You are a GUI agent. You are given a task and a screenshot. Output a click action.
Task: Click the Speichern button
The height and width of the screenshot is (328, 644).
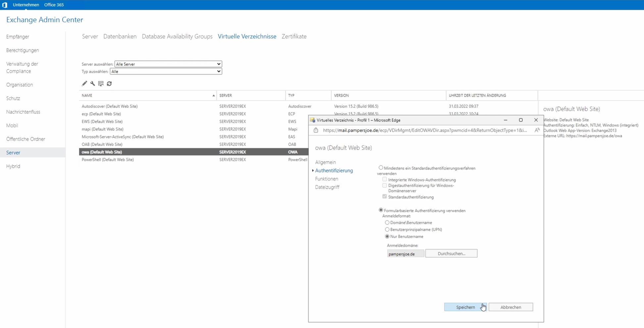pos(466,307)
